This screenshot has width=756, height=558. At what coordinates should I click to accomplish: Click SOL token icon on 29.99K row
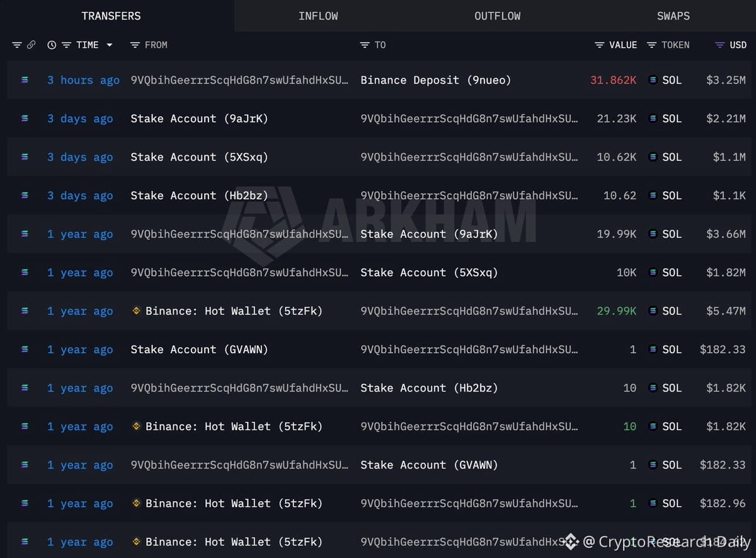pos(653,311)
